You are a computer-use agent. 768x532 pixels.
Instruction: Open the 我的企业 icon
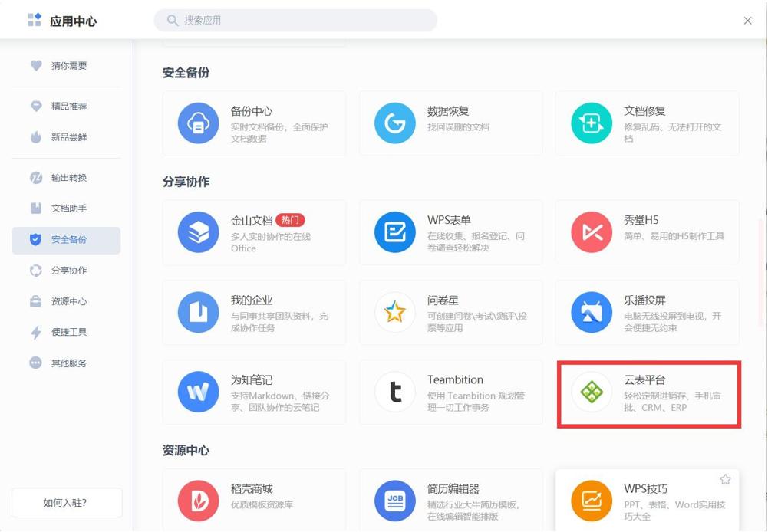pos(199,312)
